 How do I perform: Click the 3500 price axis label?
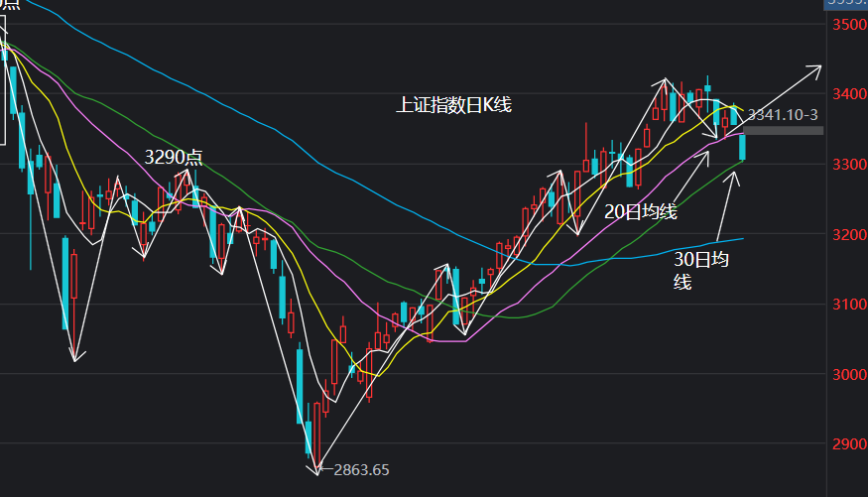(850, 25)
